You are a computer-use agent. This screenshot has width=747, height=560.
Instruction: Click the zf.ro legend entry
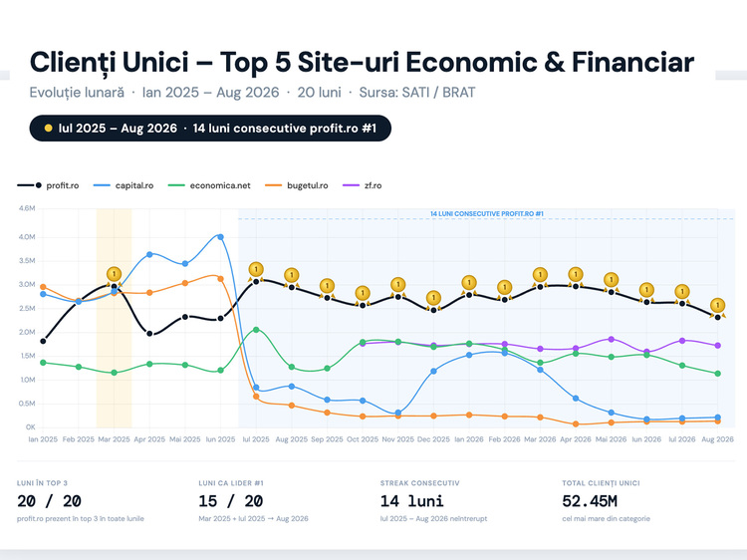(x=363, y=185)
